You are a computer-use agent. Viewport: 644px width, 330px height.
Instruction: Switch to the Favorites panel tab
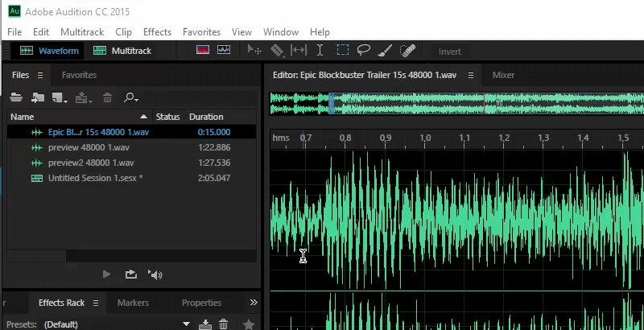point(79,75)
